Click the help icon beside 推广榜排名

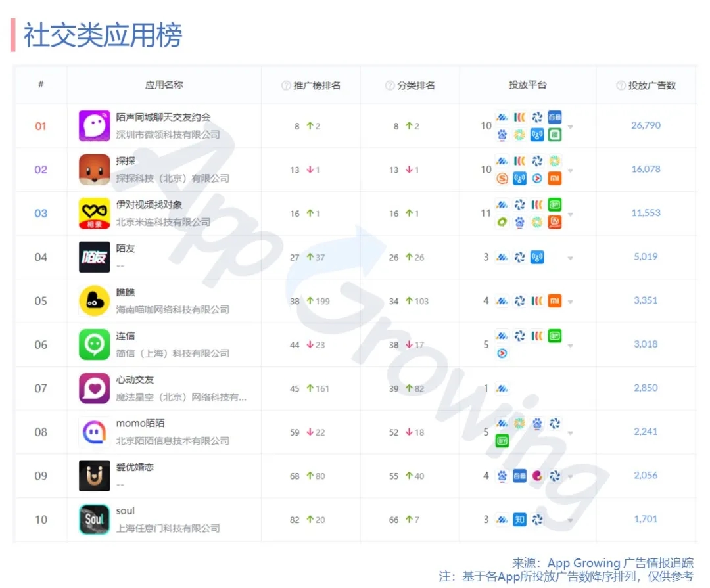pos(286,85)
